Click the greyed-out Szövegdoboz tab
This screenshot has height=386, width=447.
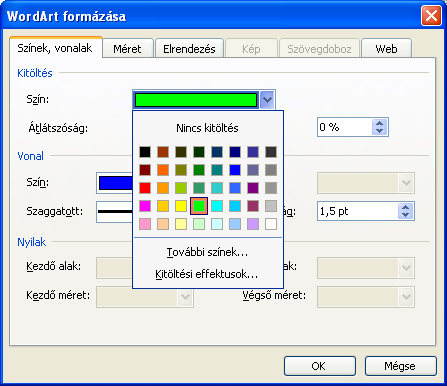(319, 49)
